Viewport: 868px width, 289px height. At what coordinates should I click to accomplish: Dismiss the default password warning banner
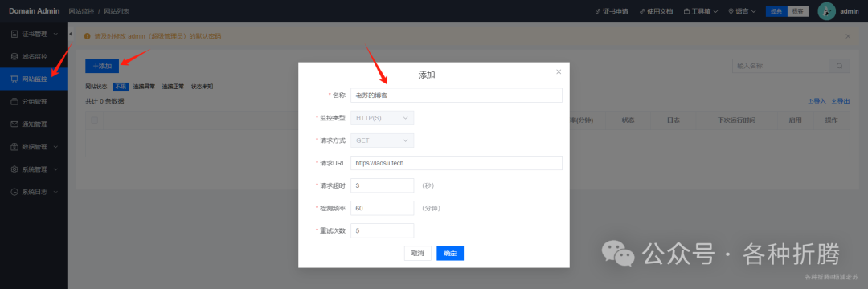(x=848, y=36)
